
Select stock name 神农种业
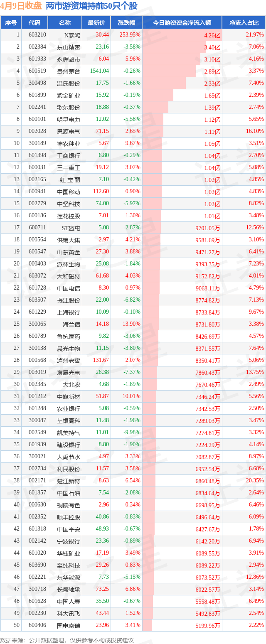pyautogui.click(x=69, y=143)
